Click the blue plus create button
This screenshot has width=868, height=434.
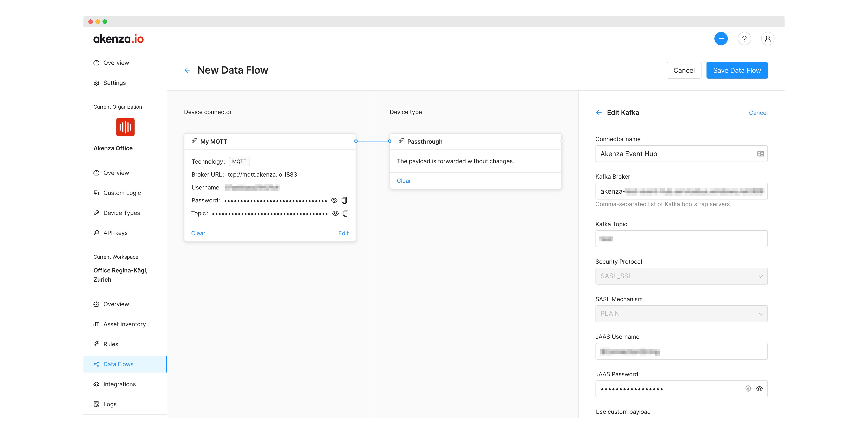[721, 39]
